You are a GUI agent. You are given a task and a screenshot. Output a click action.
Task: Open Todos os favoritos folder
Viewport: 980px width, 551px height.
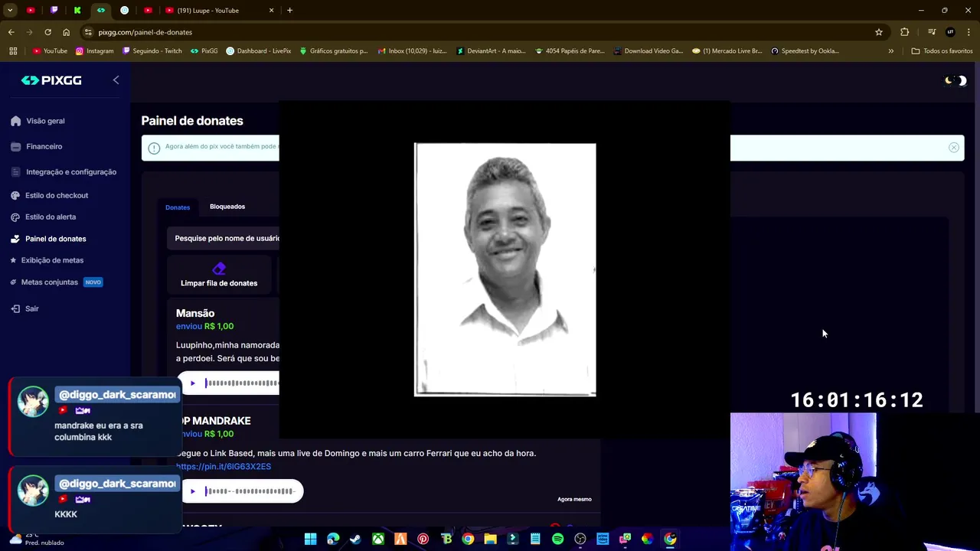[942, 51]
